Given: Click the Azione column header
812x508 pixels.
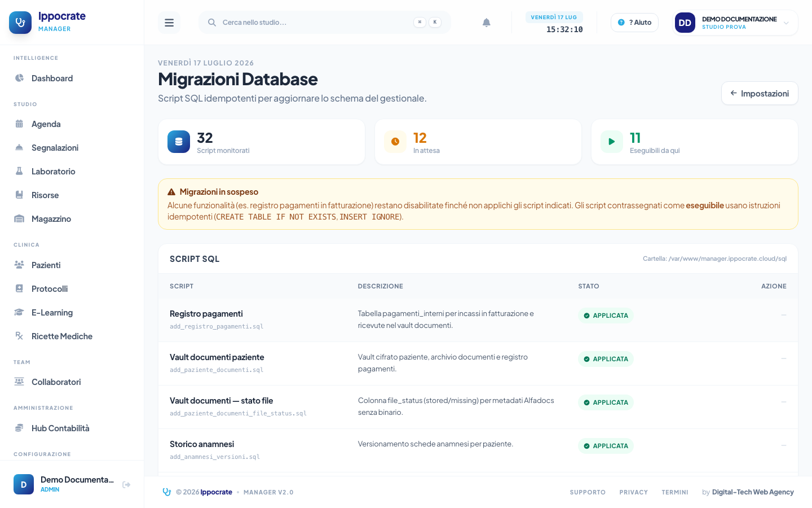Looking at the screenshot, I should coord(774,286).
